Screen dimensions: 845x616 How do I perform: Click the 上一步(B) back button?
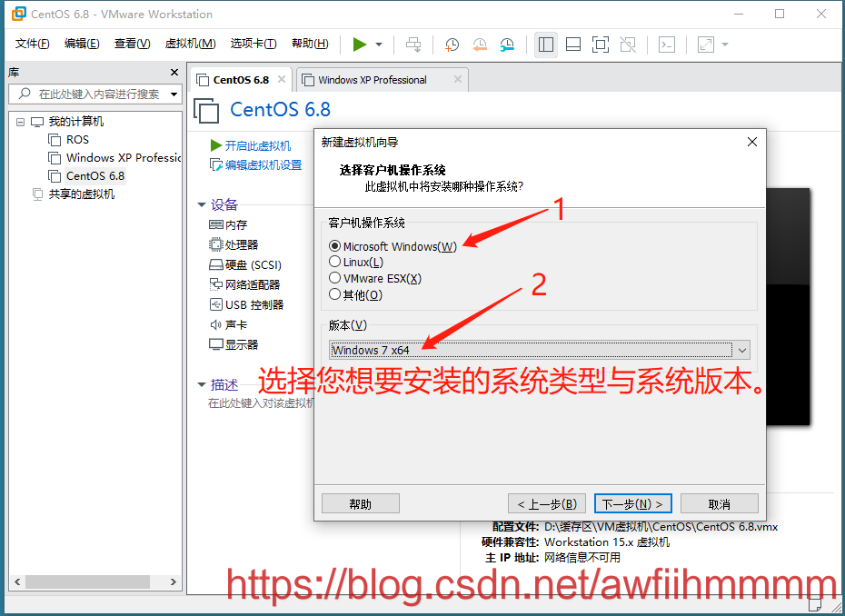[546, 504]
